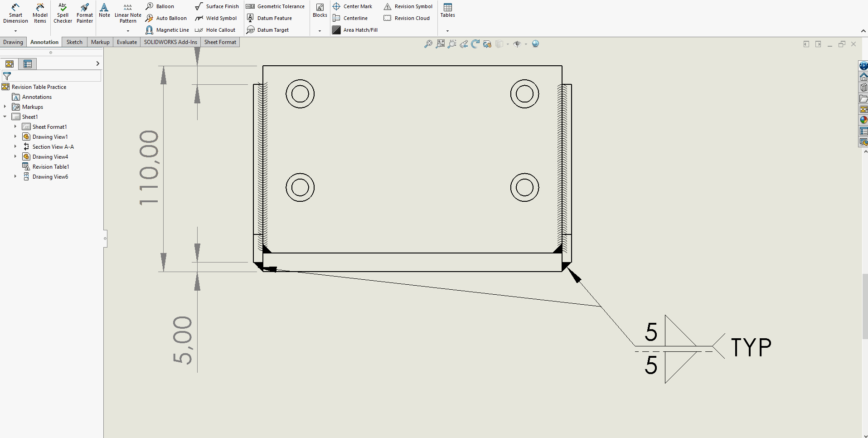Image resolution: width=868 pixels, height=438 pixels.
Task: Open the Spell Checker tool
Action: (63, 13)
